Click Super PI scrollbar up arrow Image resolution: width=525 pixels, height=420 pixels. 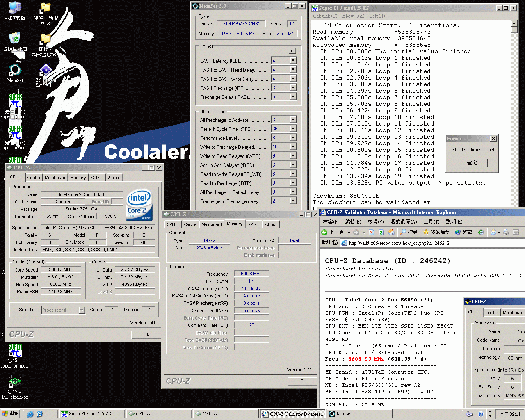[x=514, y=24]
